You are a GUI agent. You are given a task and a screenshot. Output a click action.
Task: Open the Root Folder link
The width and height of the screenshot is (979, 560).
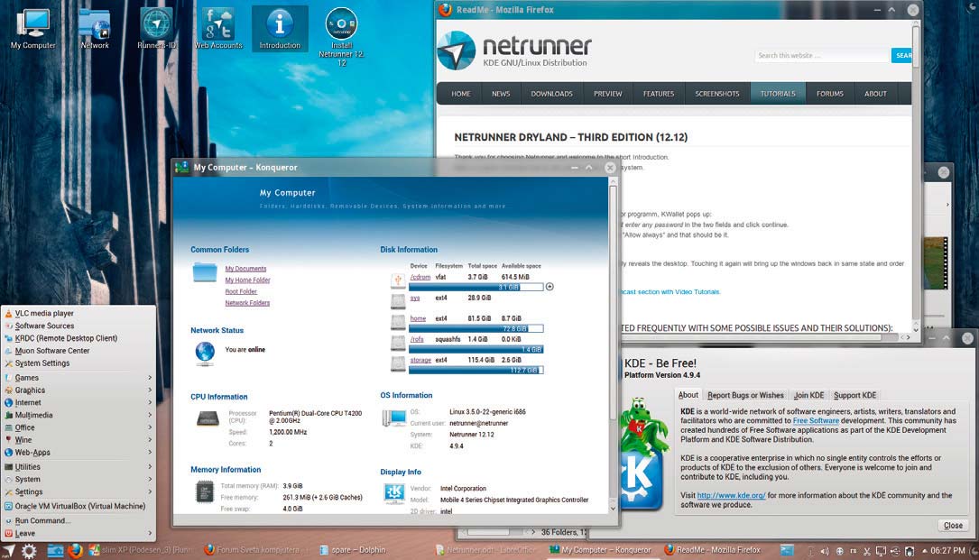240,291
